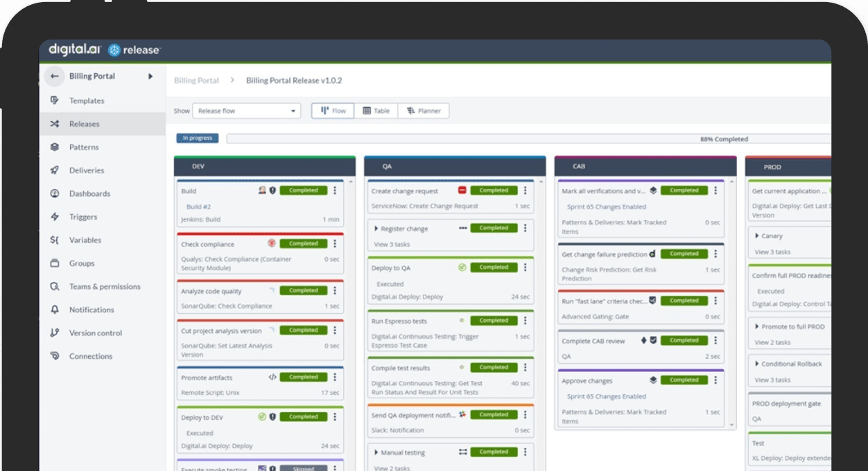868x471 pixels.
Task: Click the Version control branch icon
Action: point(55,333)
